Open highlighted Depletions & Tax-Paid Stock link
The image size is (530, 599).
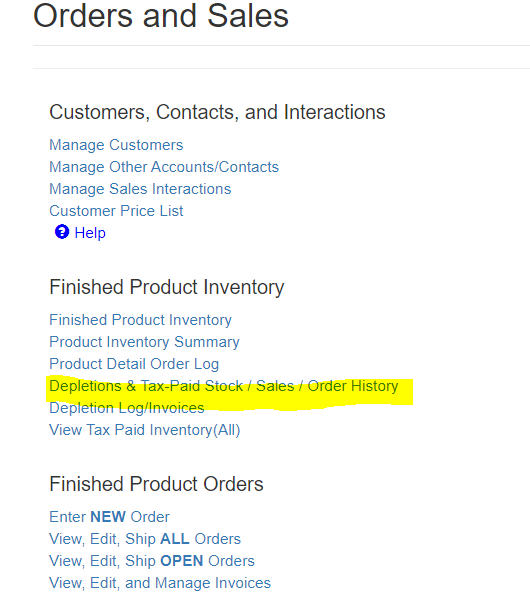[224, 386]
